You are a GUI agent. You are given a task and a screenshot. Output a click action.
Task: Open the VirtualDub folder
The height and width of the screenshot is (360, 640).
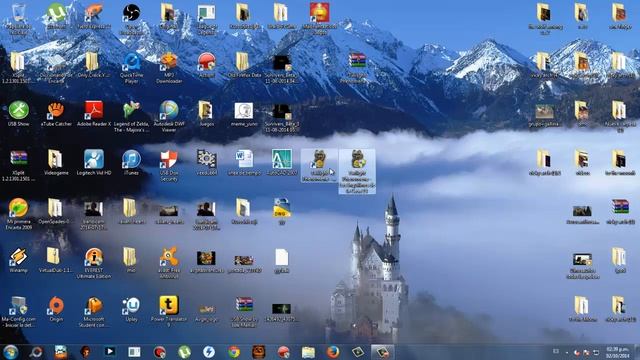click(54, 260)
